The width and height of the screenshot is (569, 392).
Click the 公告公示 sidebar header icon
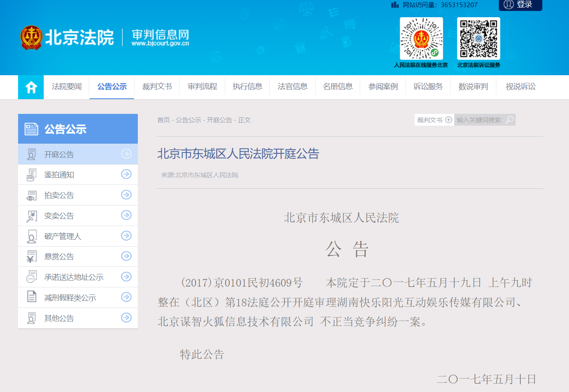(32, 129)
